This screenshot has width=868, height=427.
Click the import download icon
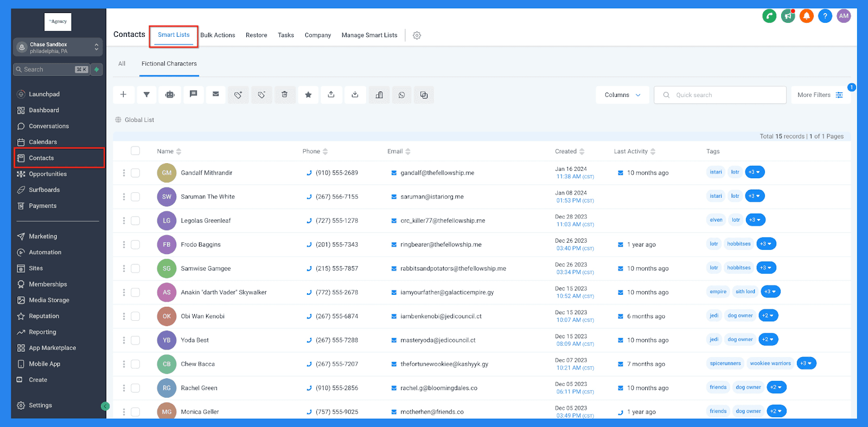(x=355, y=95)
